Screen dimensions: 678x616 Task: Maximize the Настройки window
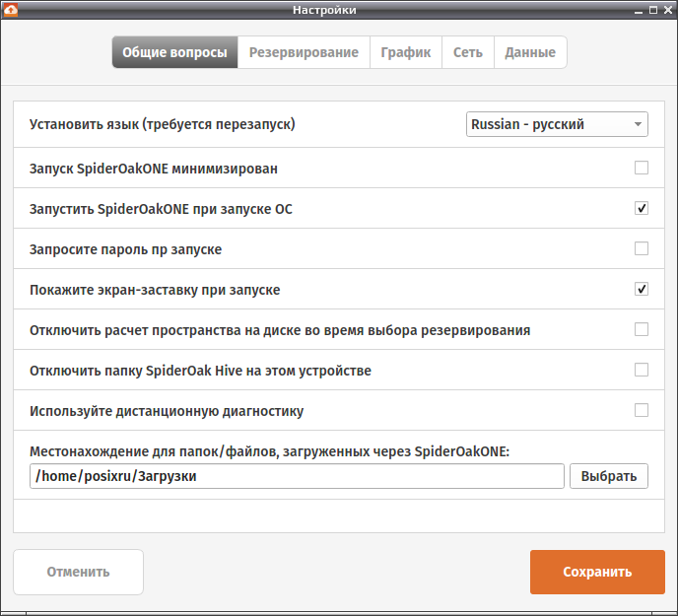tap(653, 10)
